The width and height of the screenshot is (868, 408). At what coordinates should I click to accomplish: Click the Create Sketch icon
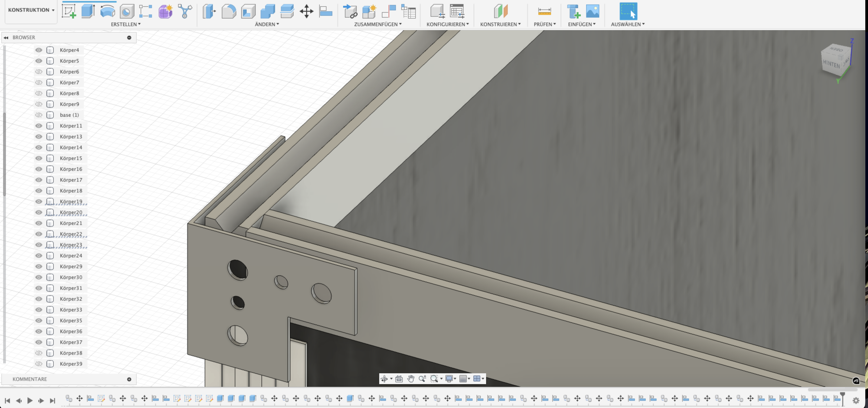coord(69,11)
